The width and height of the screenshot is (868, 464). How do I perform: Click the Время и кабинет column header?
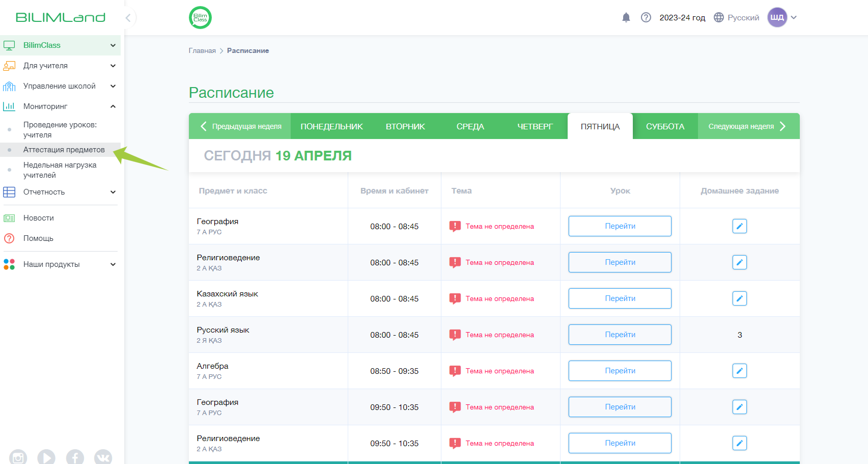pos(395,190)
